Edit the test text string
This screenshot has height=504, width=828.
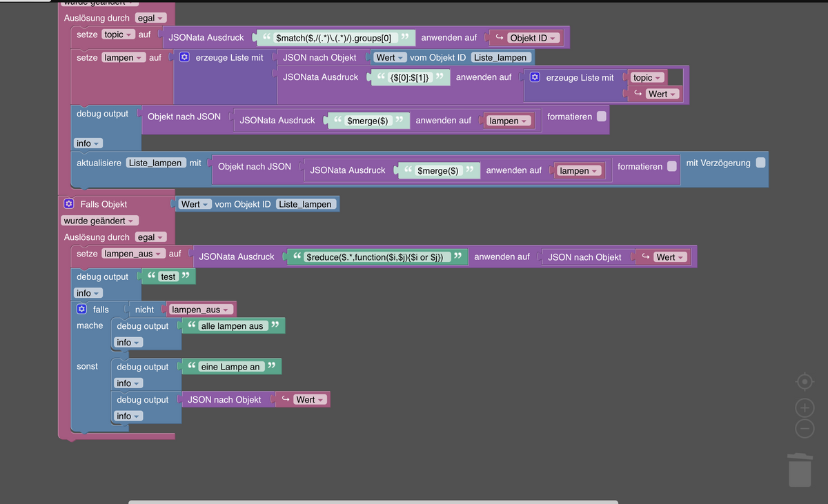[168, 276]
